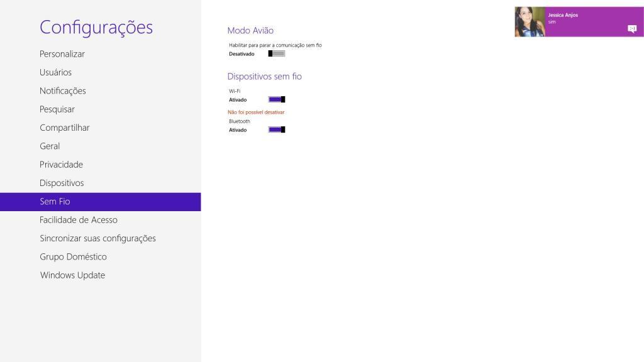The image size is (644, 362).
Task: Enable the Modo Avião switch
Action: (x=277, y=54)
